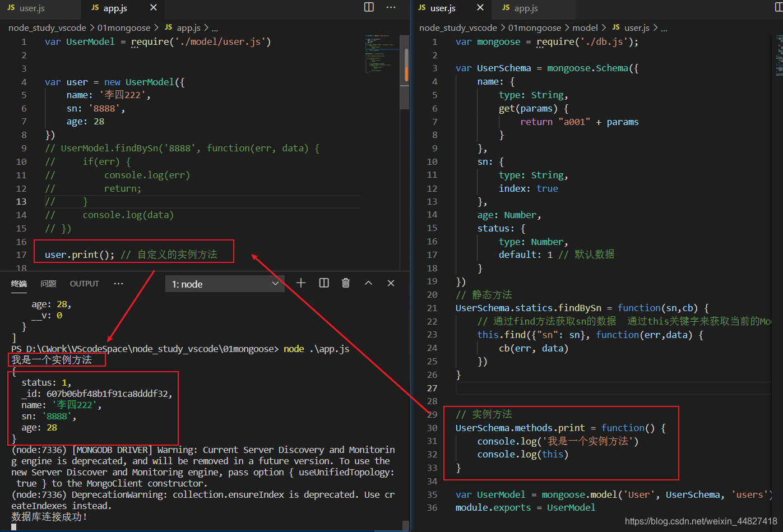Click commented 'UserModel.findBySn' line in app.js
783x532 pixels.
(x=182, y=148)
